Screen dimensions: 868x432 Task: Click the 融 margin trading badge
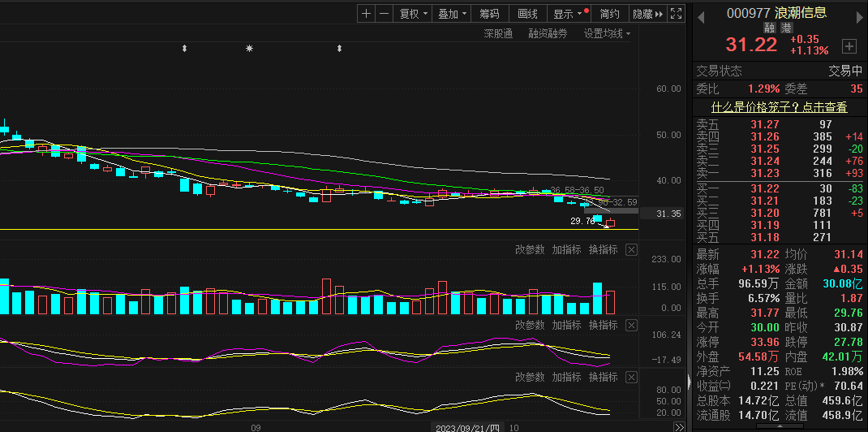tap(769, 28)
